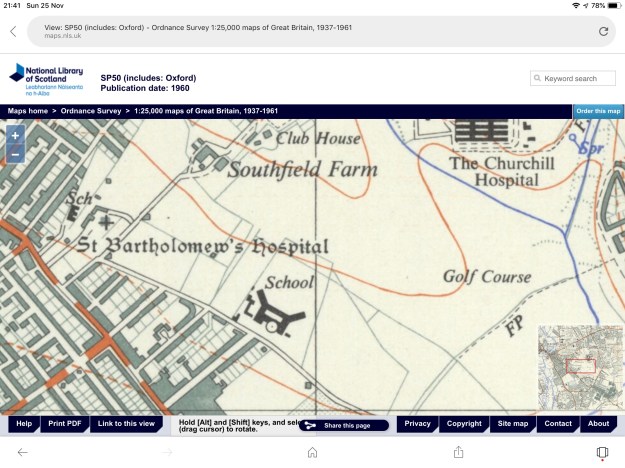Open the Privacy page link
The width and height of the screenshot is (625, 468).
(418, 424)
